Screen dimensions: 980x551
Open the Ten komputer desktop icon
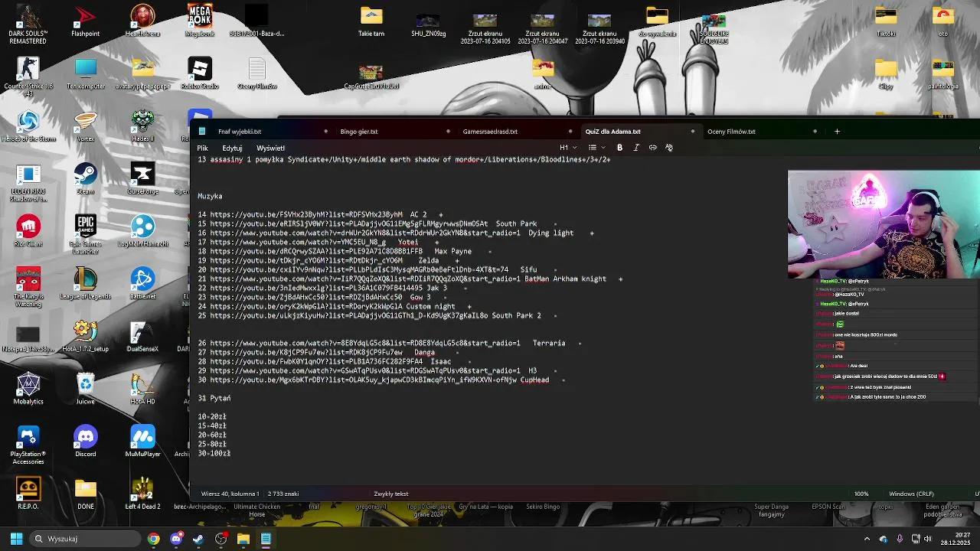point(86,73)
